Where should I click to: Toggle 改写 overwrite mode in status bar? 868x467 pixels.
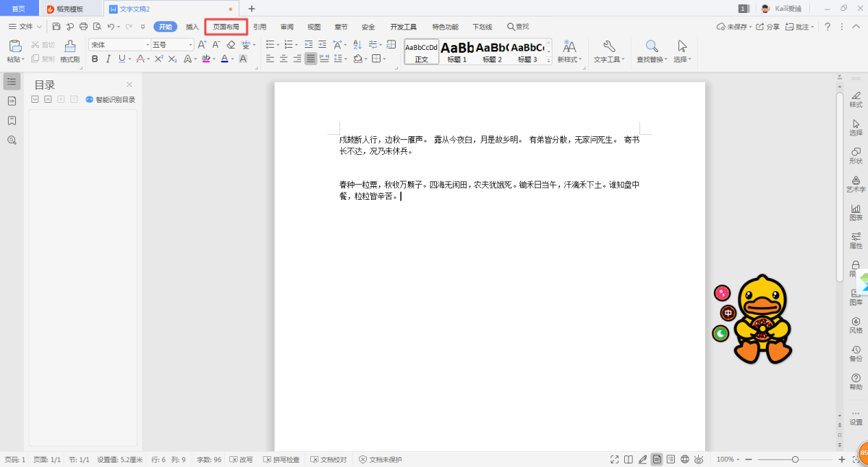point(241,459)
